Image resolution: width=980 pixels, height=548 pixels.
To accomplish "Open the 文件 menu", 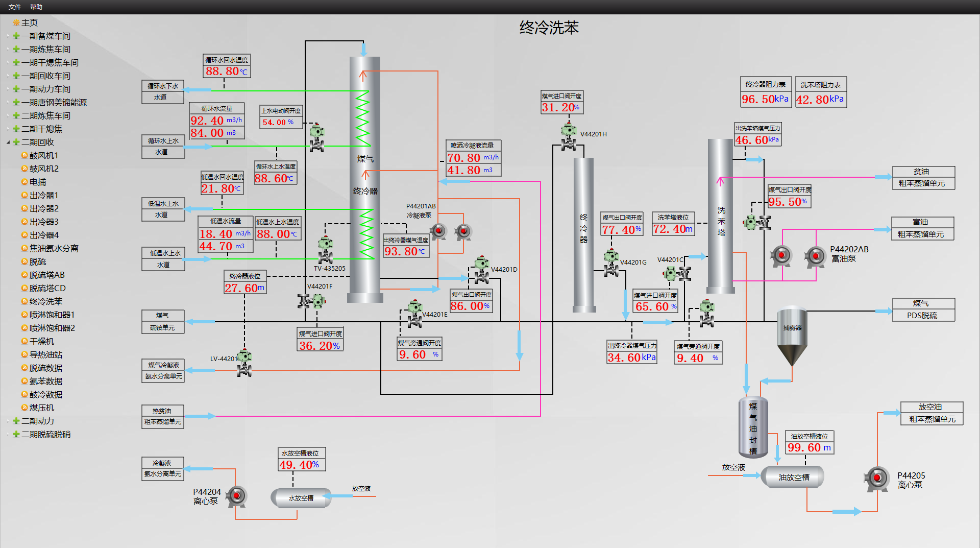I will pyautogui.click(x=15, y=7).
